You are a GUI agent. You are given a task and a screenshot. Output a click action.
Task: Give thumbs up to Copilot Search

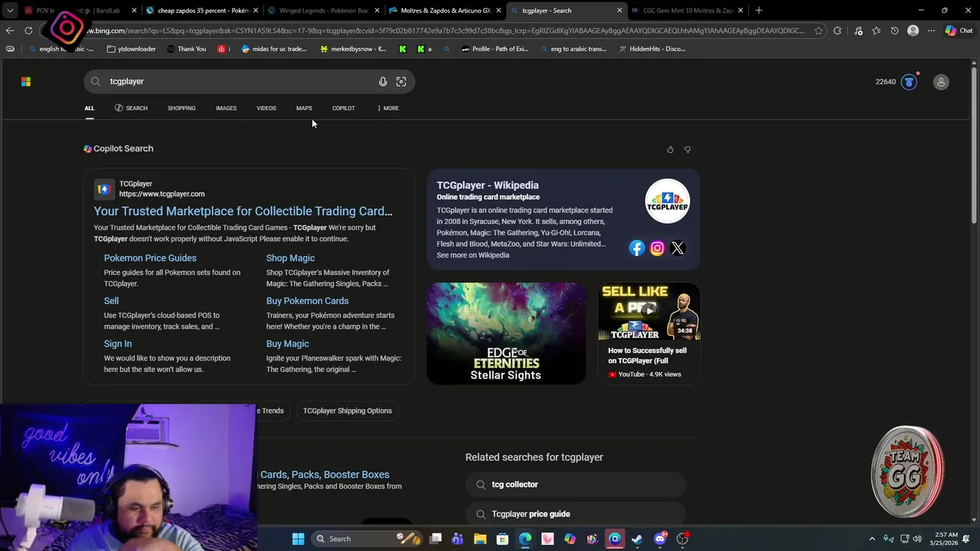point(670,149)
